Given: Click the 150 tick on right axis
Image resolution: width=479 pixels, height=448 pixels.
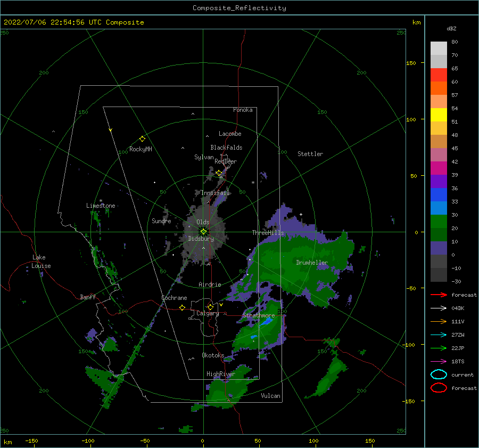Looking at the screenshot, I should tap(411, 63).
